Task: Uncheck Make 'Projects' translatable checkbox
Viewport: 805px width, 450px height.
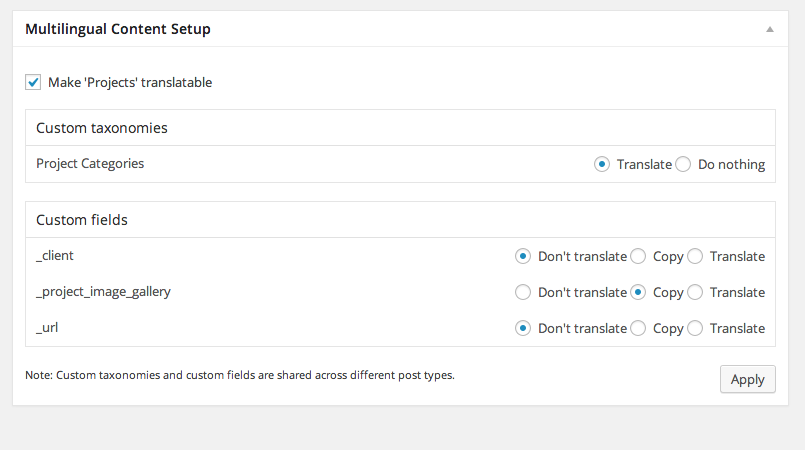Action: 33,82
